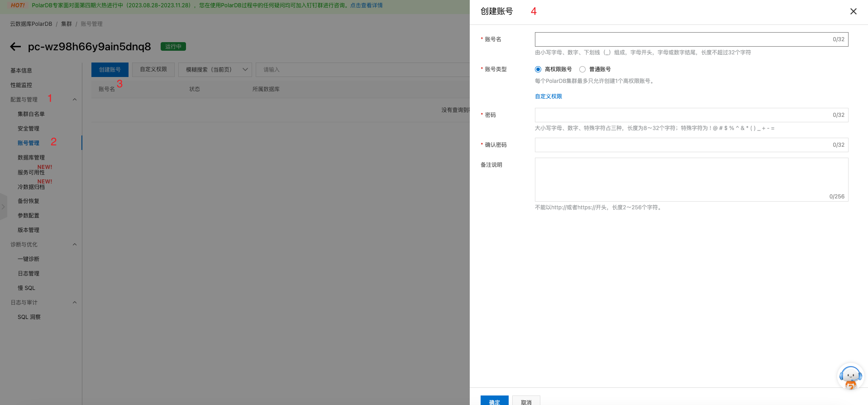The image size is (868, 405).
Task: Focus the 请输入 search box
Action: pyautogui.click(x=362, y=70)
